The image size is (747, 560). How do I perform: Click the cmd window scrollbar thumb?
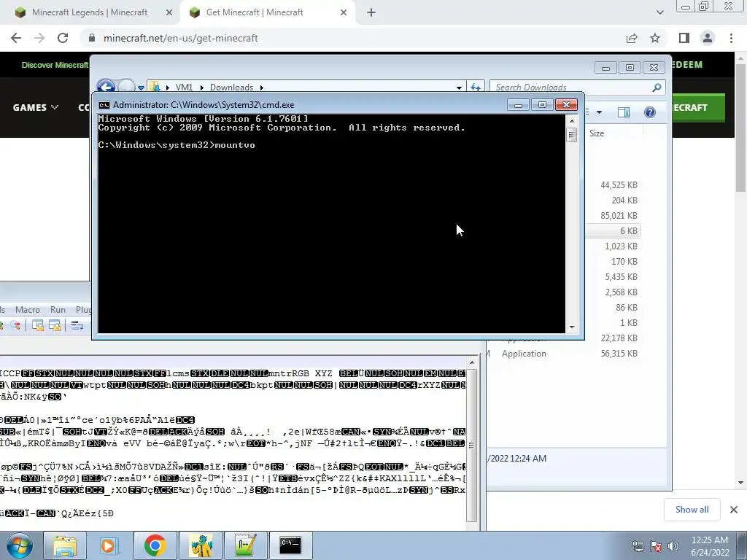tap(572, 135)
